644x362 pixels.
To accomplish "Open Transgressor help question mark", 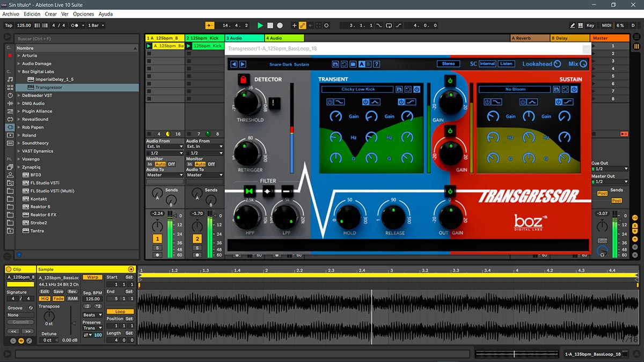I will pyautogui.click(x=377, y=64).
